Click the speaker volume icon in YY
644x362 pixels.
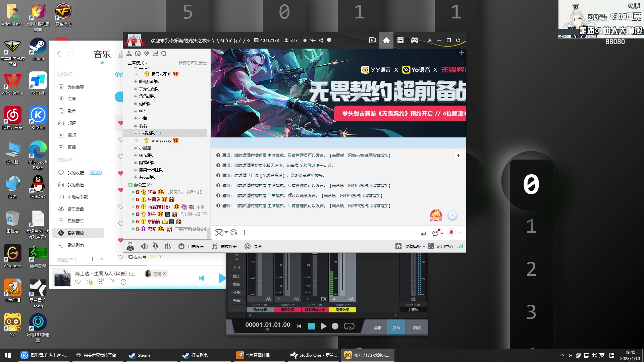(144, 246)
